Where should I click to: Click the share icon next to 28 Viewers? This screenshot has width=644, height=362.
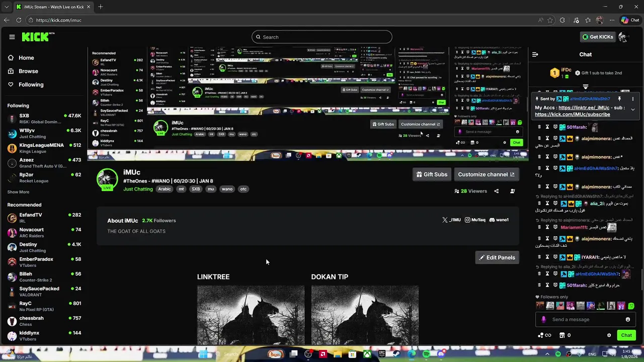tap(496, 191)
